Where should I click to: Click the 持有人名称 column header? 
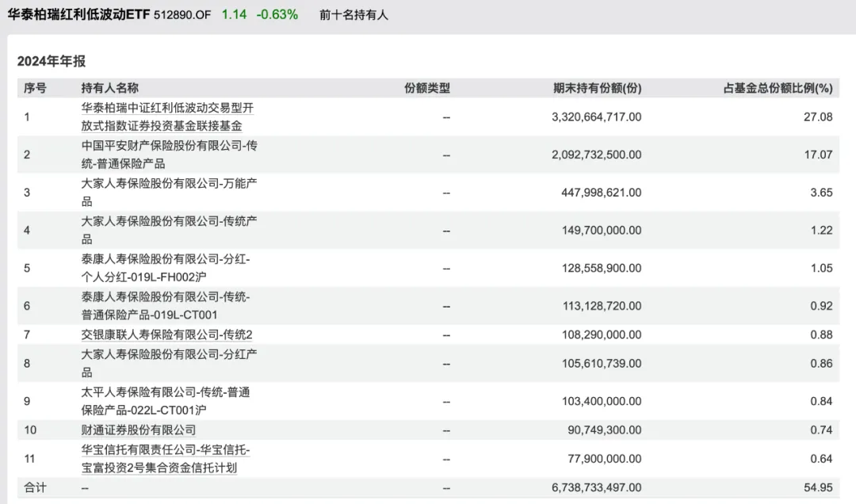(x=109, y=88)
